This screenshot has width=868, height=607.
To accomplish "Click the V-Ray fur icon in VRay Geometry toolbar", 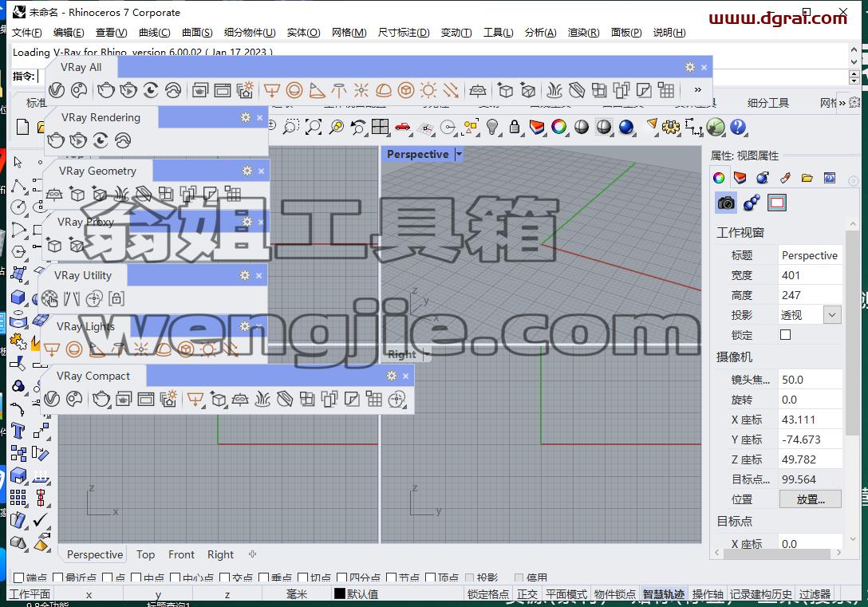I will (x=121, y=194).
